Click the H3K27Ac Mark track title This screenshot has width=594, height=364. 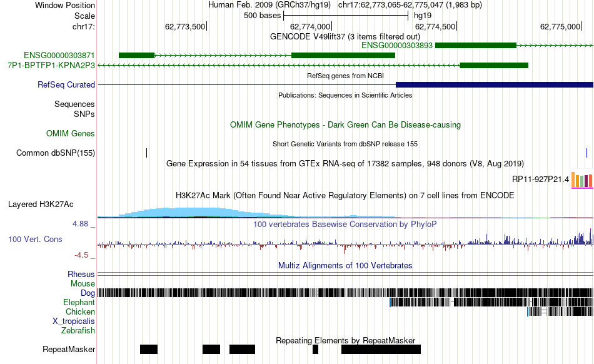coord(345,195)
